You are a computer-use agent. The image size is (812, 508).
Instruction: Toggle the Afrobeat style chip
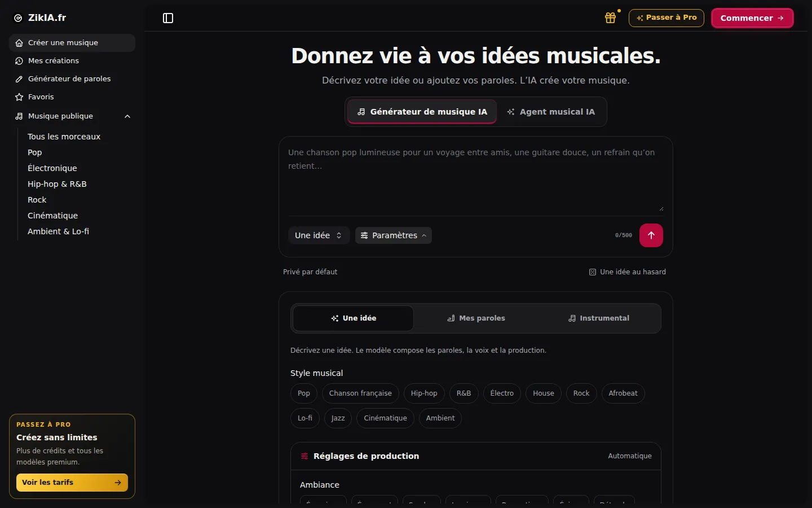(623, 393)
